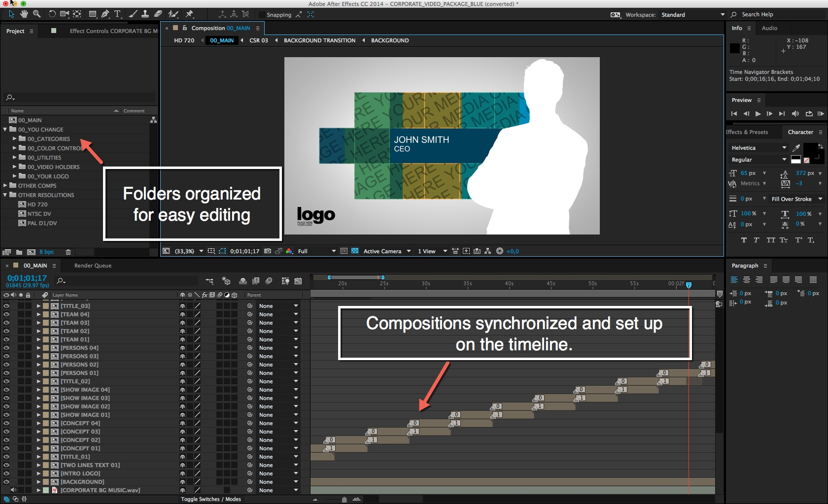
Task: Enable the Snapping checkbox
Action: click(x=262, y=15)
